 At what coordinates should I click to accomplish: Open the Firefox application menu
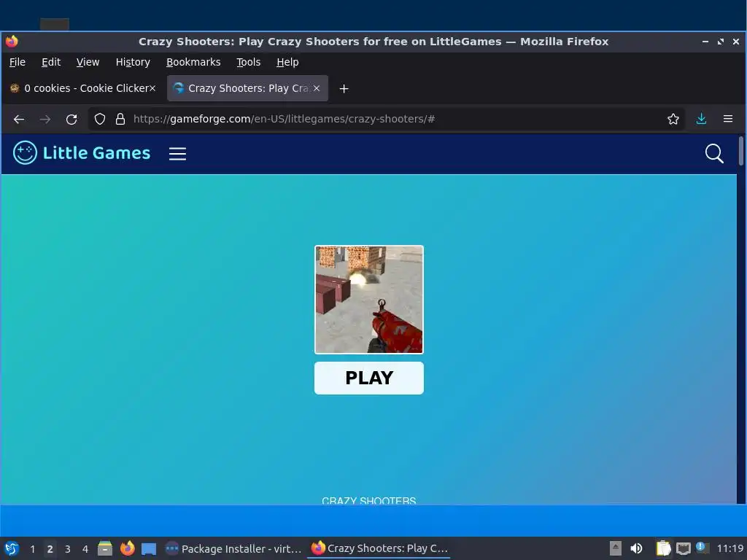click(728, 119)
